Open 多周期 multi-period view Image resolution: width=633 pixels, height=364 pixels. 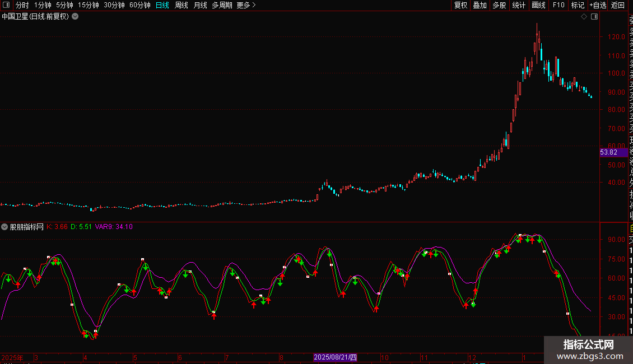tap(222, 5)
